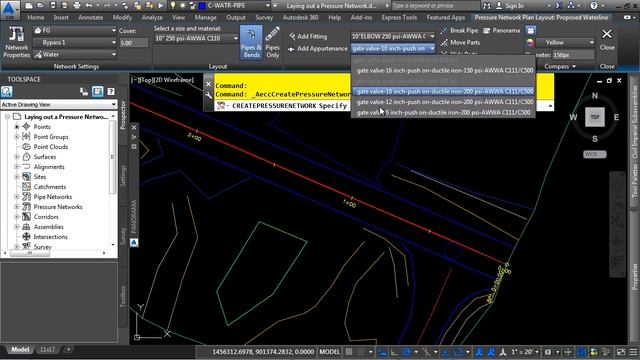Click the Prospector vertical tab
640x360 pixels.
pyautogui.click(x=123, y=116)
